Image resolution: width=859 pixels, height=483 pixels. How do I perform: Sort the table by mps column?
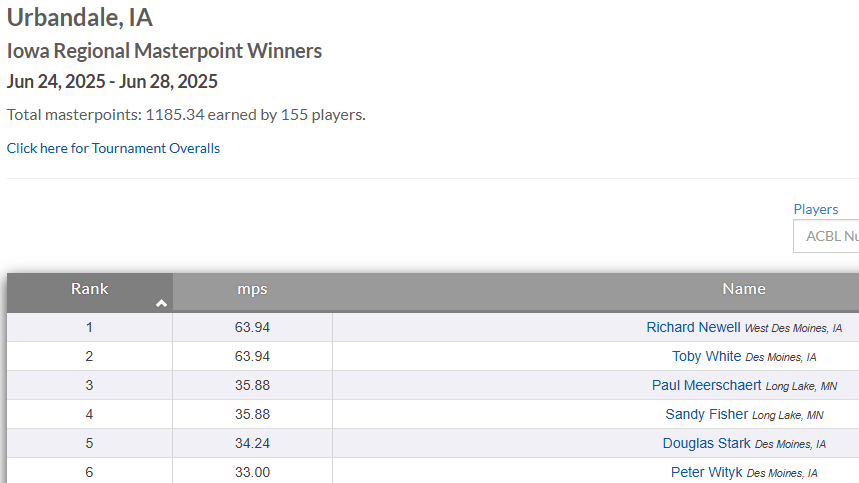pos(252,290)
